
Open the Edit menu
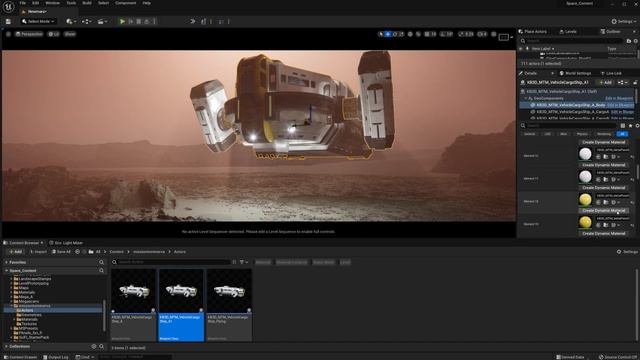click(x=36, y=3)
